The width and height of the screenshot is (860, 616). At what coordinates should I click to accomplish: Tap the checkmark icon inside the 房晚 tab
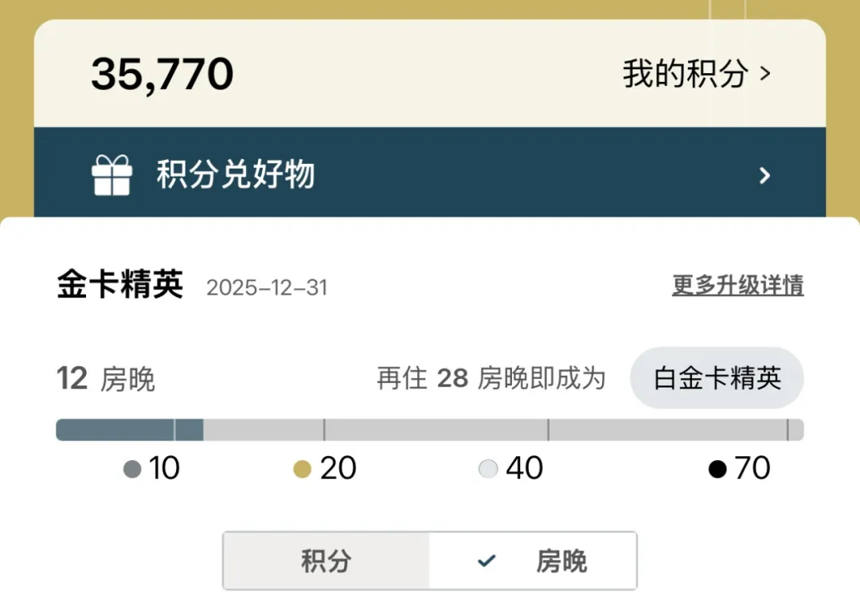[x=487, y=560]
